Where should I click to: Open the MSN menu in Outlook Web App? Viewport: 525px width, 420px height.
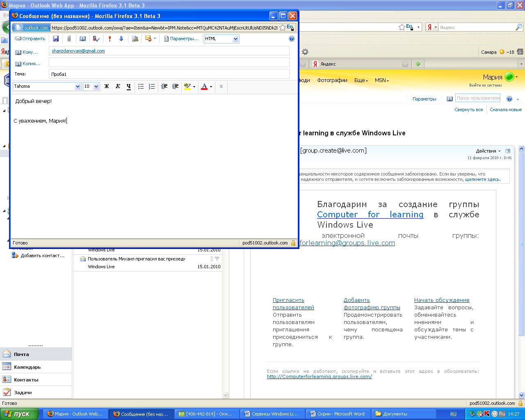(381, 80)
